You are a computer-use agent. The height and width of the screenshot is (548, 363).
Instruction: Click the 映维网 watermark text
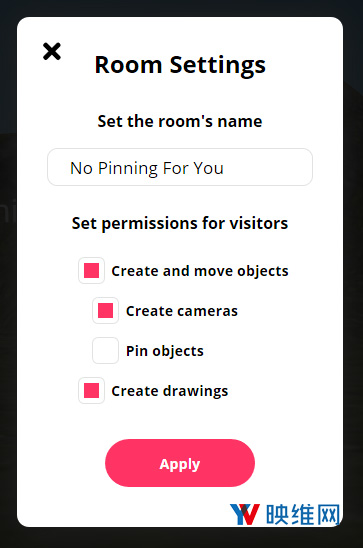[x=303, y=514]
